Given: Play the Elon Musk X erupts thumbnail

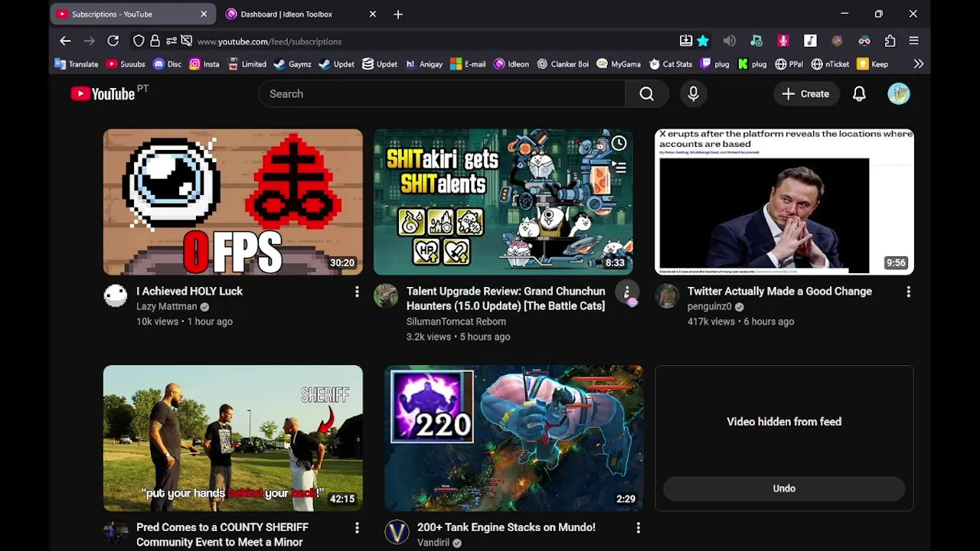Looking at the screenshot, I should pyautogui.click(x=784, y=201).
